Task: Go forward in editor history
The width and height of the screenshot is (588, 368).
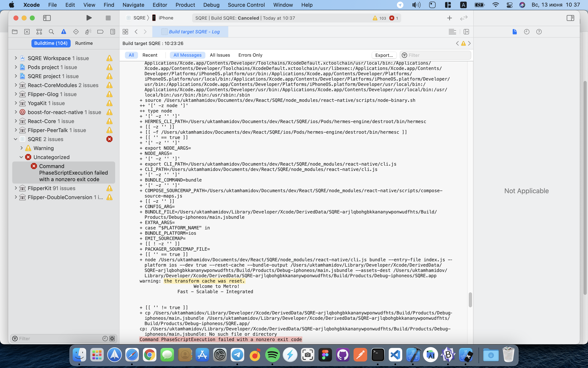Action: (x=145, y=32)
